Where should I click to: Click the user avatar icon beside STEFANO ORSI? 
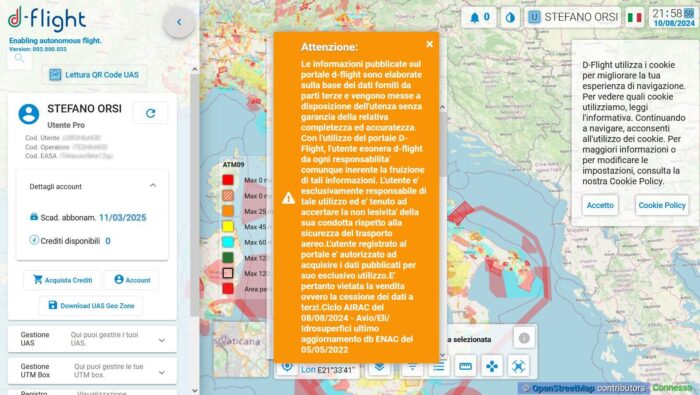29,114
